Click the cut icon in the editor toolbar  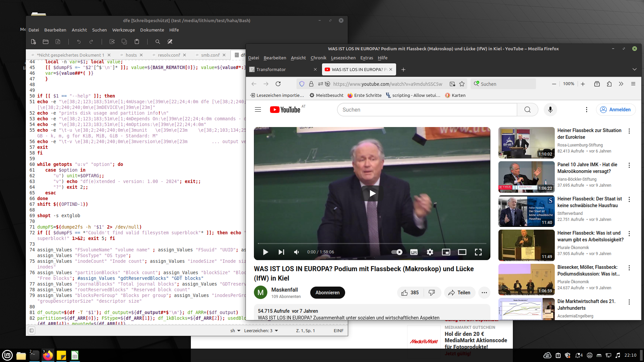(112, 42)
